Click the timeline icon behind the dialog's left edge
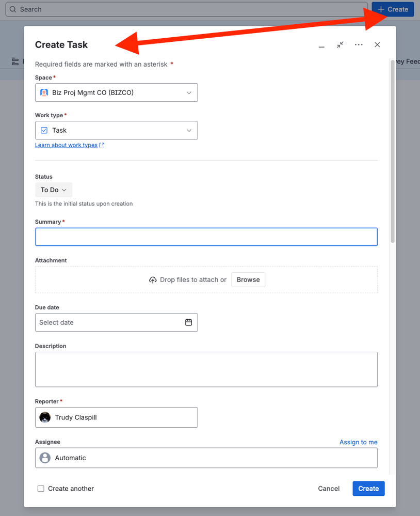Viewport: 420px width, 516px height. 15,61
